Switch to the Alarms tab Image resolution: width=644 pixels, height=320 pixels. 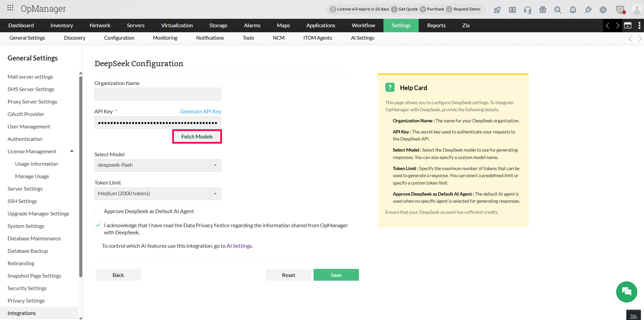pos(252,26)
